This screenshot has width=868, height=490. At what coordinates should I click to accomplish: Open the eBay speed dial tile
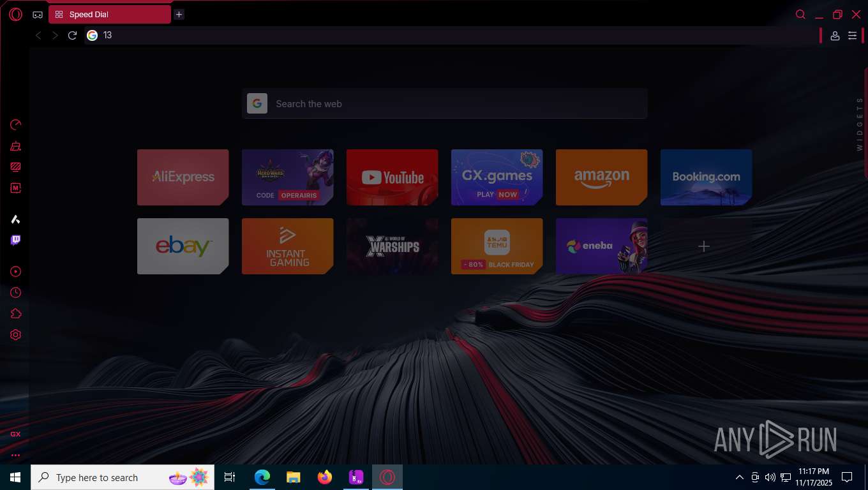(x=183, y=246)
